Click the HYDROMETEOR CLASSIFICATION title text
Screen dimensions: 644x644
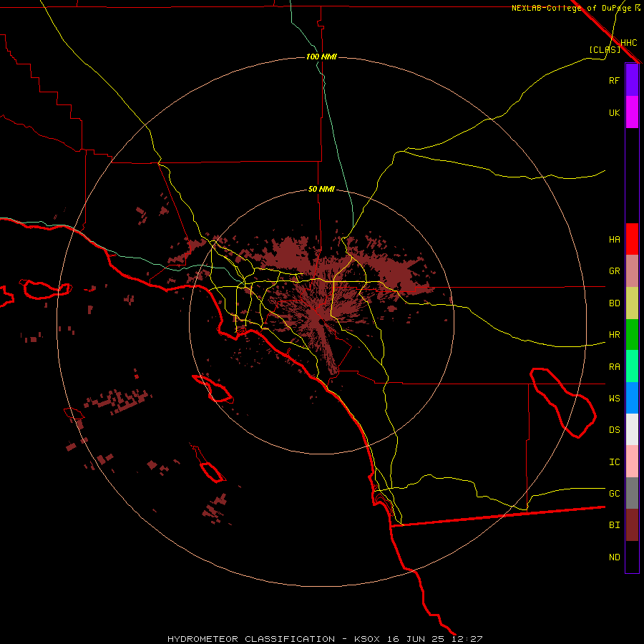pyautogui.click(x=251, y=639)
